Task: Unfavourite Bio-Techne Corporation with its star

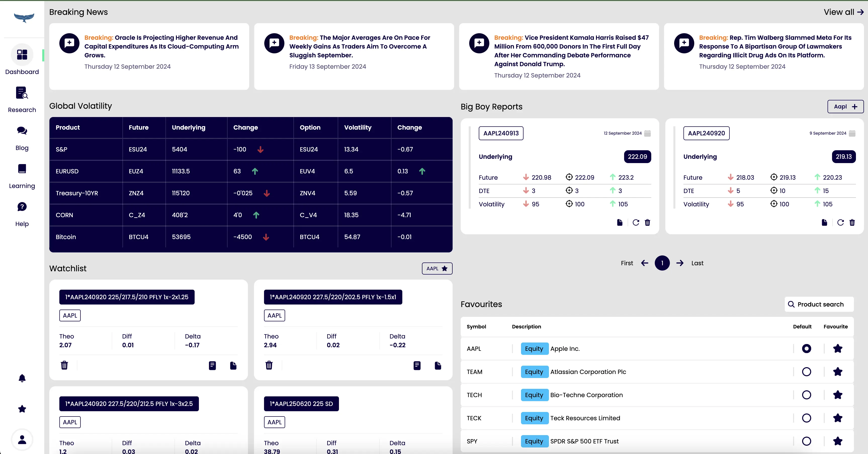Action: 838,395
